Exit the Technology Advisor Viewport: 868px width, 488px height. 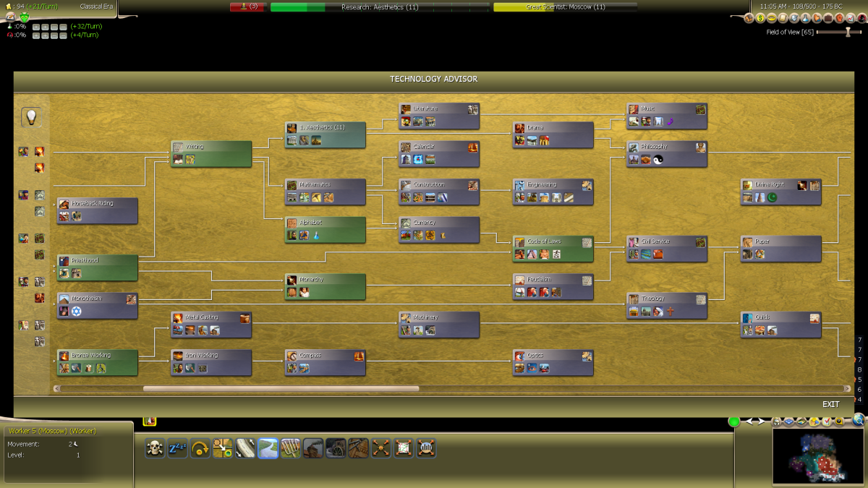(831, 404)
